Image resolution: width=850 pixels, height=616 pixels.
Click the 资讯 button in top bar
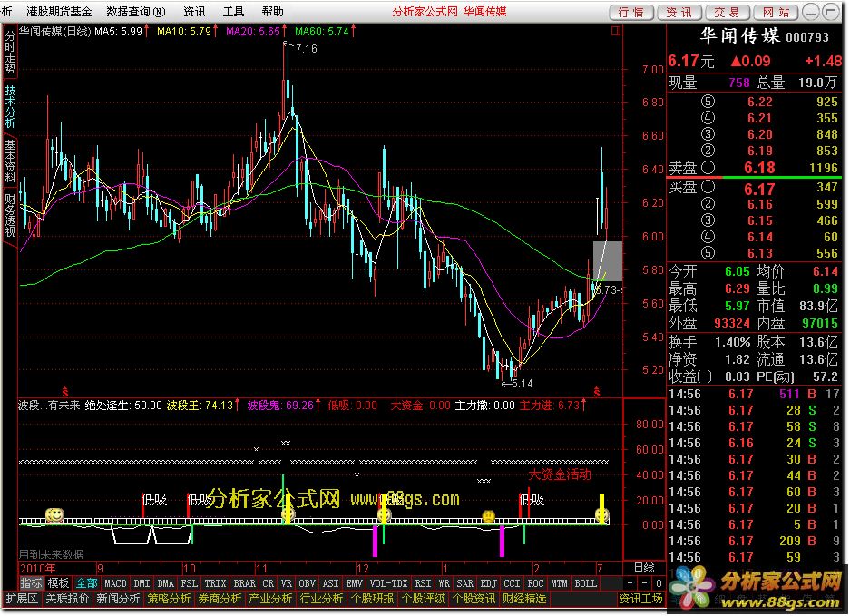[x=679, y=12]
